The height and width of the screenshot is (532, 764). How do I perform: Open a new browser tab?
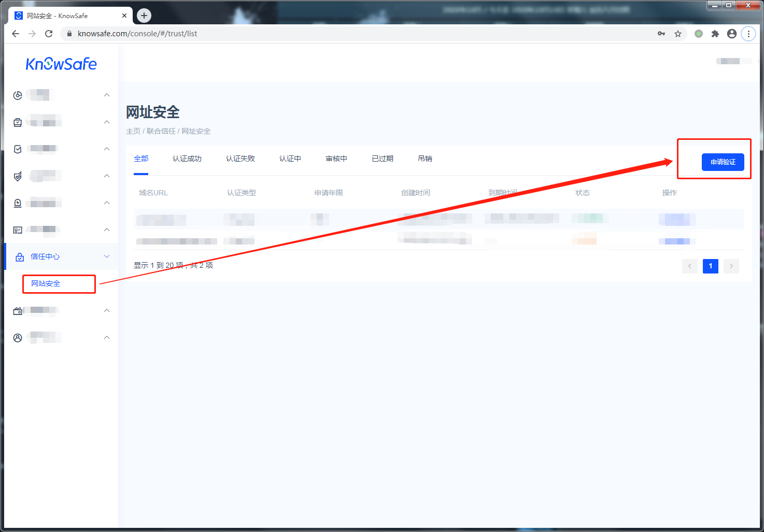click(144, 16)
